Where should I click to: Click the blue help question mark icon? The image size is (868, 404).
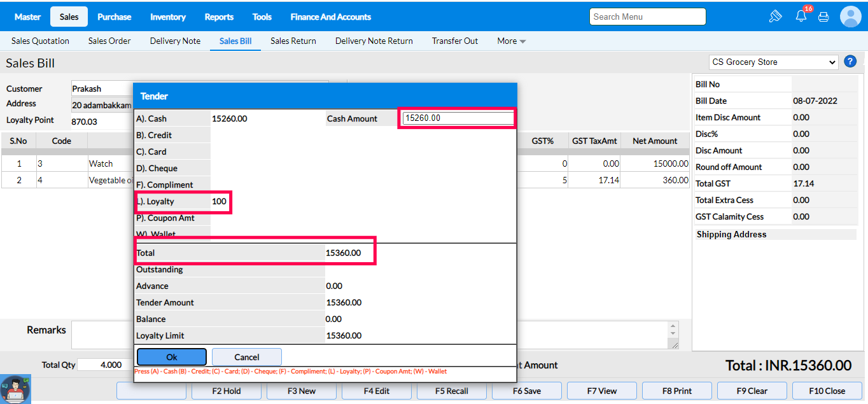point(850,62)
